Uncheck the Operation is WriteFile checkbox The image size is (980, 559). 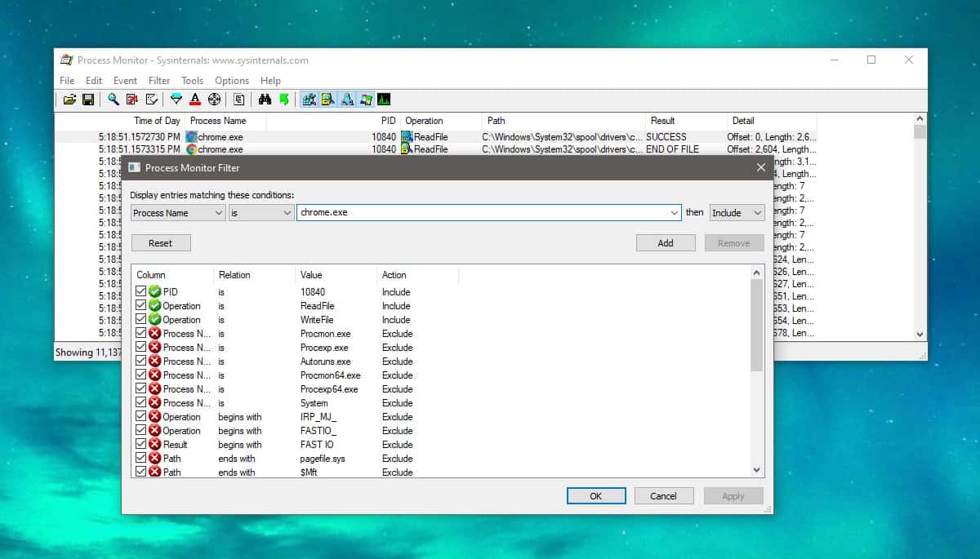pos(141,319)
